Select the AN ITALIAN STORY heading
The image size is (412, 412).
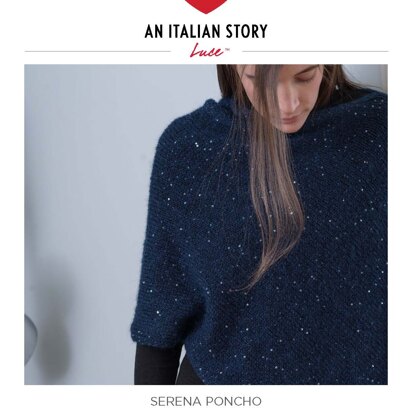[206, 31]
